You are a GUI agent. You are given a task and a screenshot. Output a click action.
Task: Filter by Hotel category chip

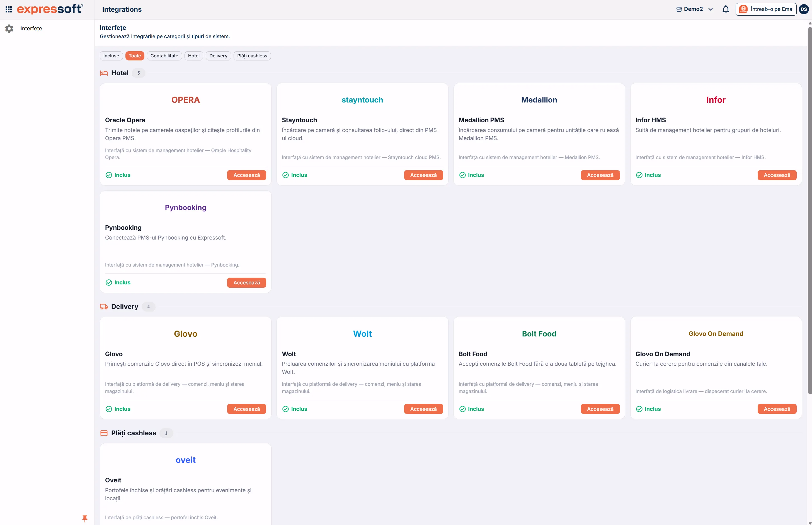[194, 56]
